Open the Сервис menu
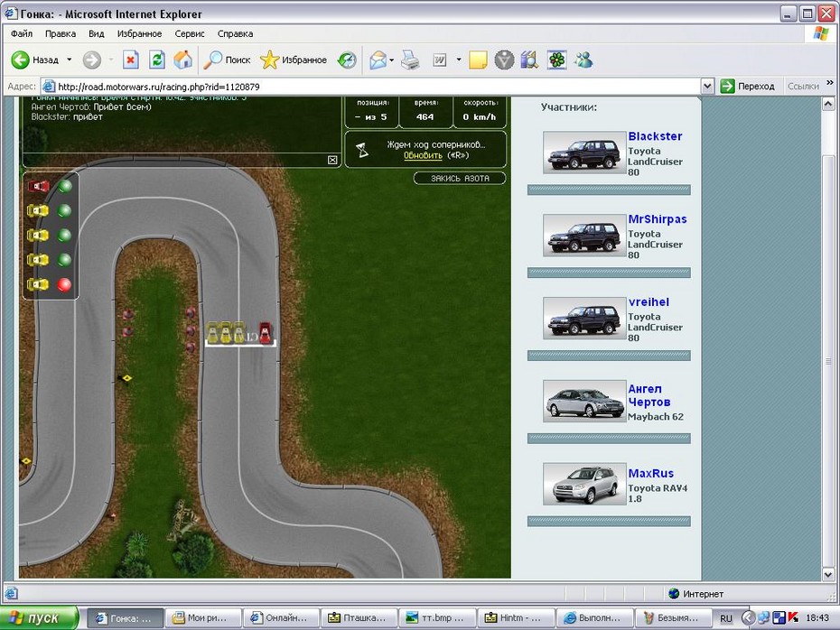 point(190,33)
